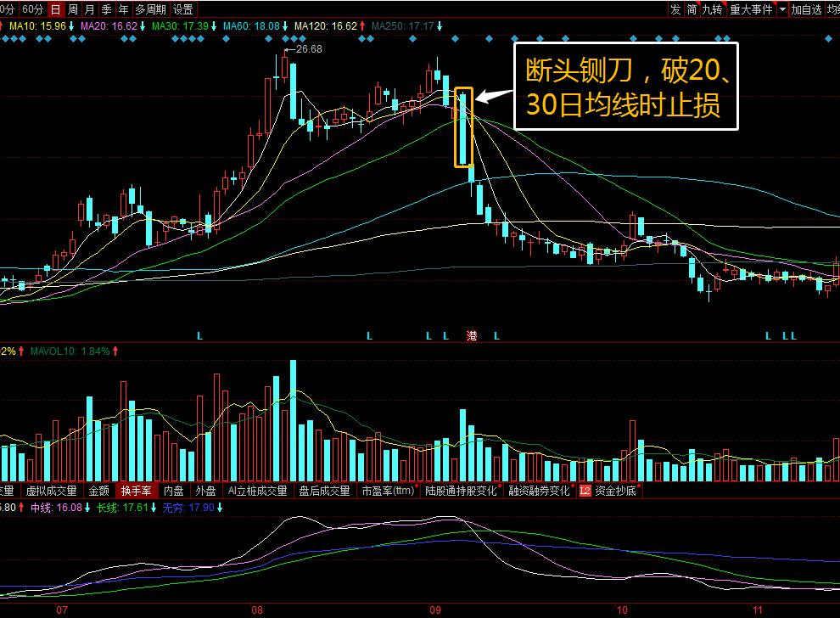Viewport: 840px width, 618px height.
Task: Switch to 盘后成交量 indicator tab
Action: (324, 491)
